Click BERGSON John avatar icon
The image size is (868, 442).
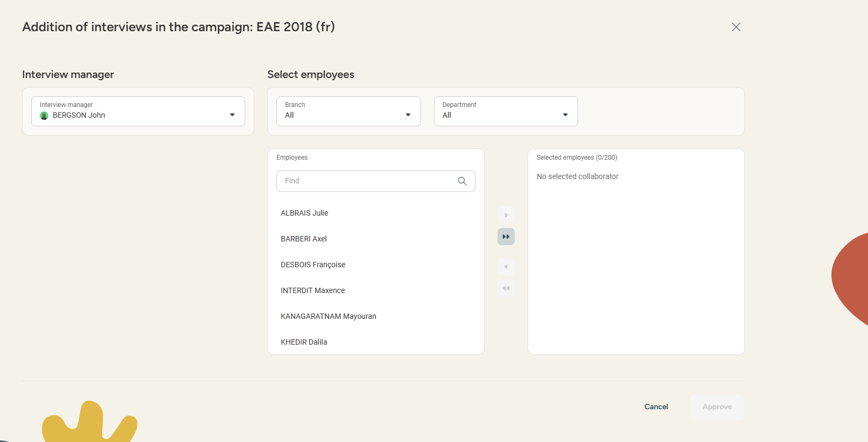click(x=44, y=116)
